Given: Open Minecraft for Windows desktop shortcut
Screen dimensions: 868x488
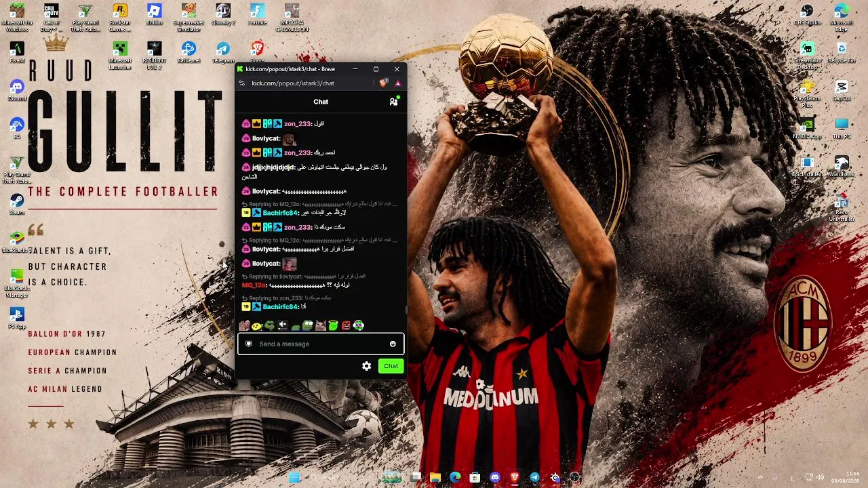Looking at the screenshot, I should 17,18.
